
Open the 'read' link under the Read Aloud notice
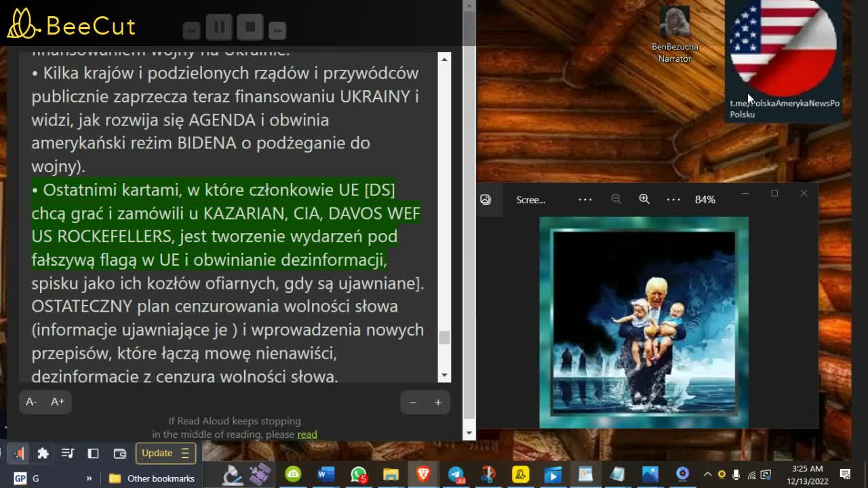(307, 434)
